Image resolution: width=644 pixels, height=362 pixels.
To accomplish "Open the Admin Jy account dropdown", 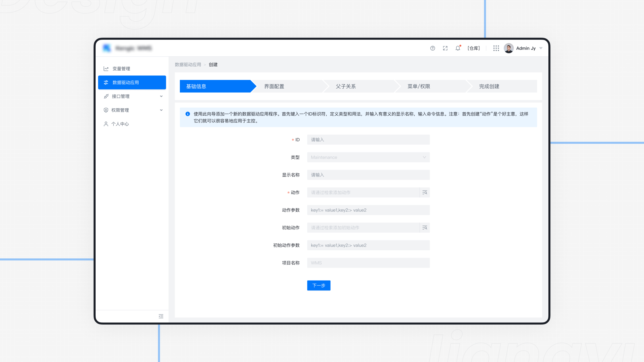I will [526, 48].
